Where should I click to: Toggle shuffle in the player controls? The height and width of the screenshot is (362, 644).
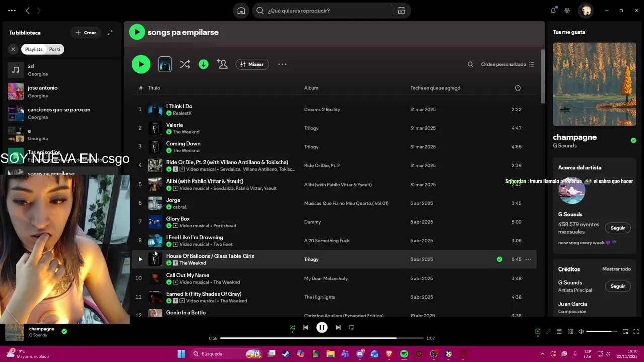click(292, 327)
